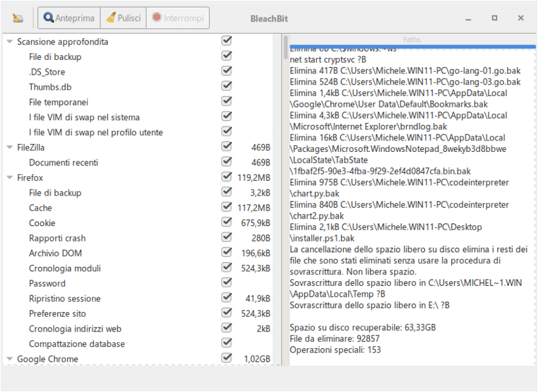Uncheck the Firefox Cache checkbox
The height and width of the screenshot is (392, 538).
point(227,207)
